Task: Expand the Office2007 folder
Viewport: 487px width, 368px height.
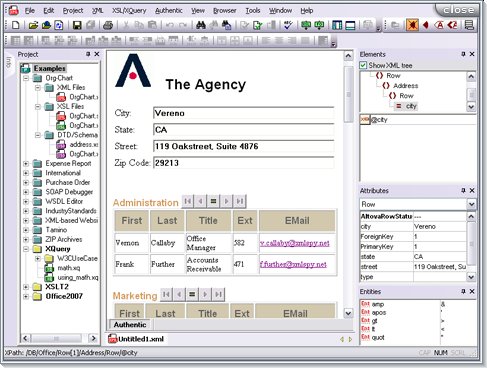Action: (x=26, y=296)
